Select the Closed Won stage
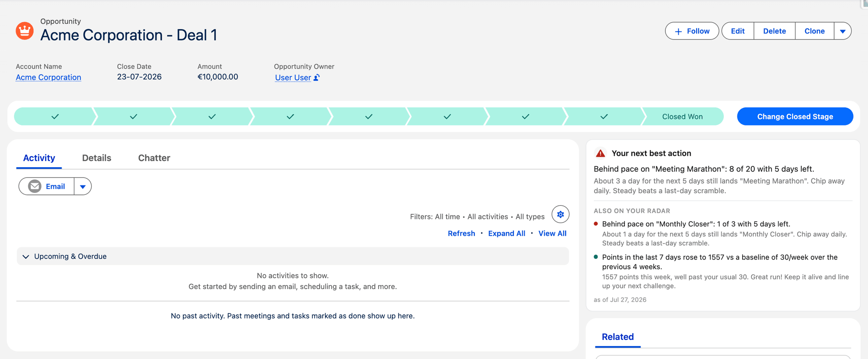 [682, 116]
